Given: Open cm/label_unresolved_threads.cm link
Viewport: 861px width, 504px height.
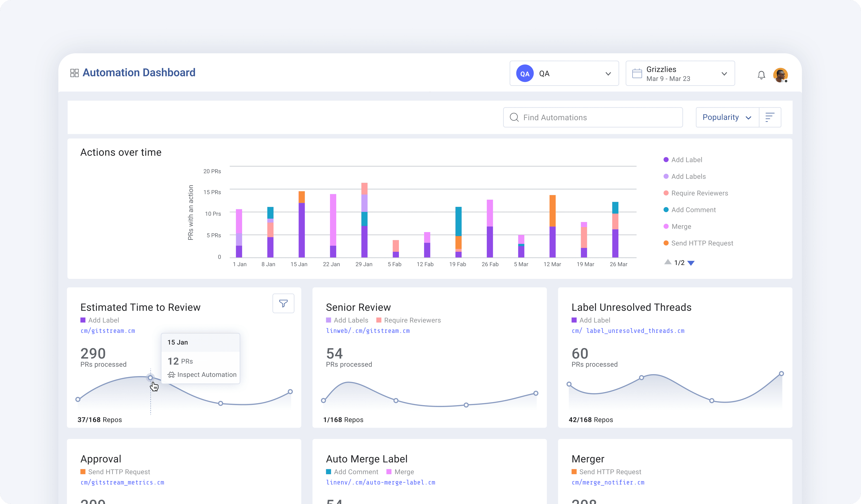Looking at the screenshot, I should (628, 331).
